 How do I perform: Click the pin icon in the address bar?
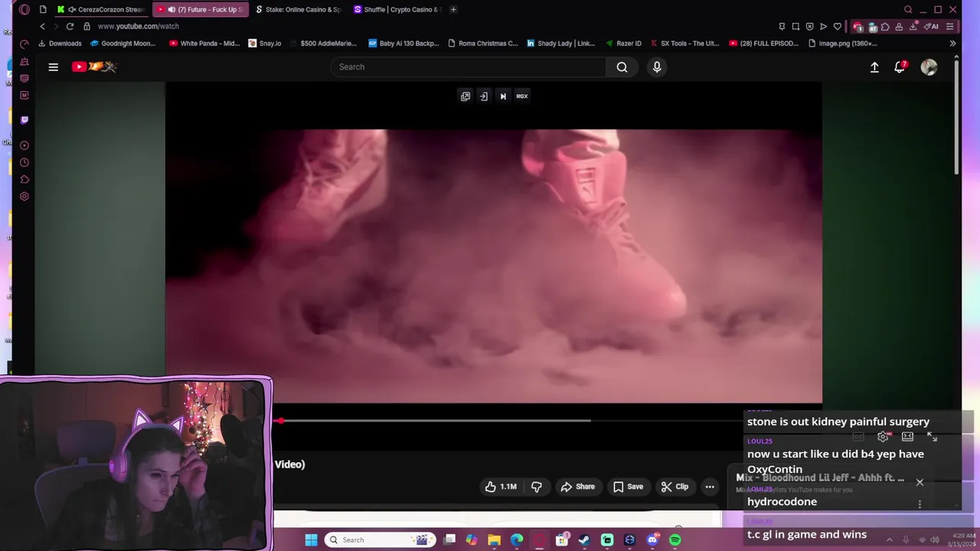pyautogui.click(x=782, y=26)
